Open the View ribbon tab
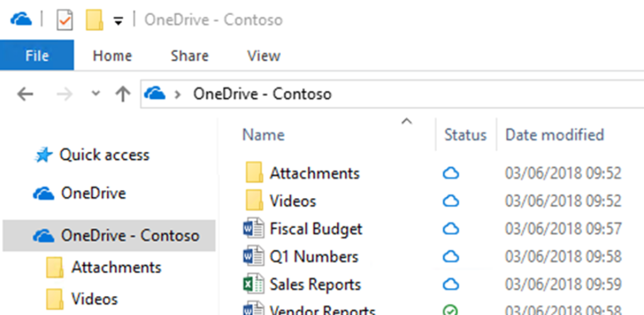This screenshot has width=644, height=315. (264, 56)
